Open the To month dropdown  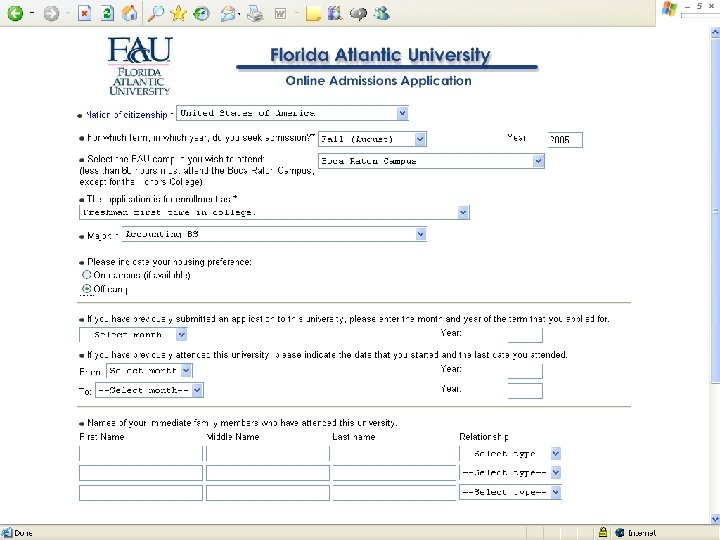[x=149, y=390]
